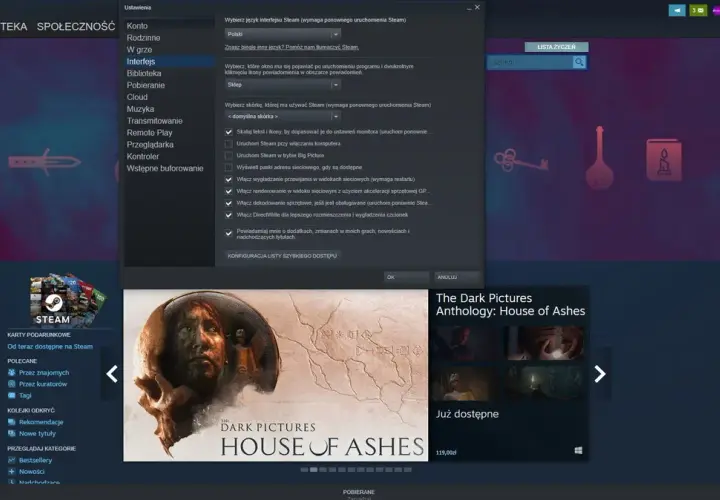
Task: Open Bestsellery category link
Action: 35,460
